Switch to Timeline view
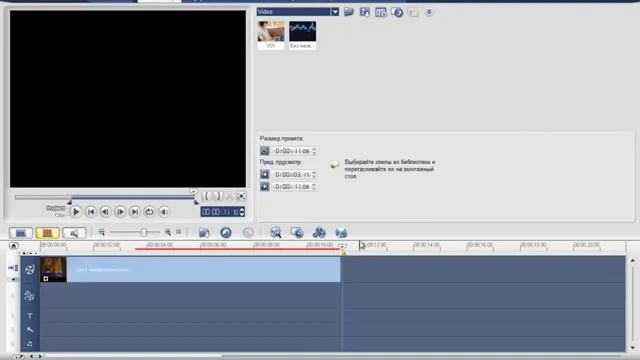 47,233
